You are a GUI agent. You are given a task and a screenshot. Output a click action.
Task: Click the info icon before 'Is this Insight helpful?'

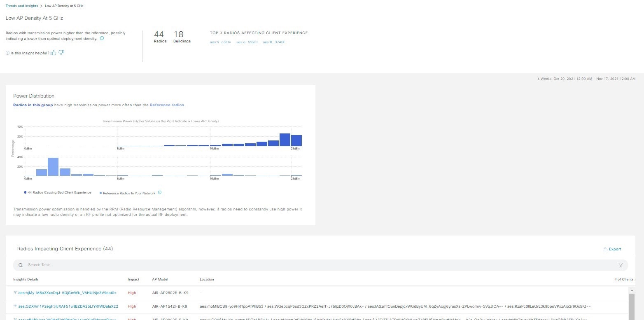(x=7, y=53)
